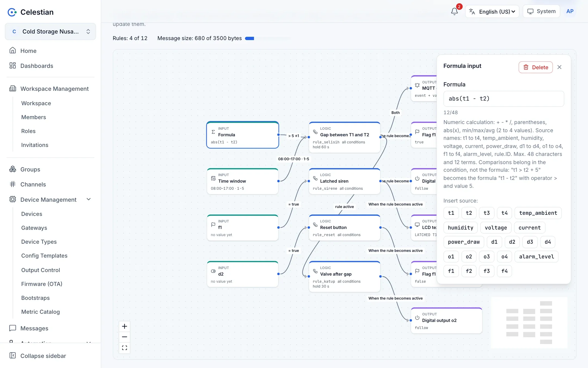Click the Celestian logo icon
Image resolution: width=588 pixels, height=368 pixels.
tap(12, 12)
